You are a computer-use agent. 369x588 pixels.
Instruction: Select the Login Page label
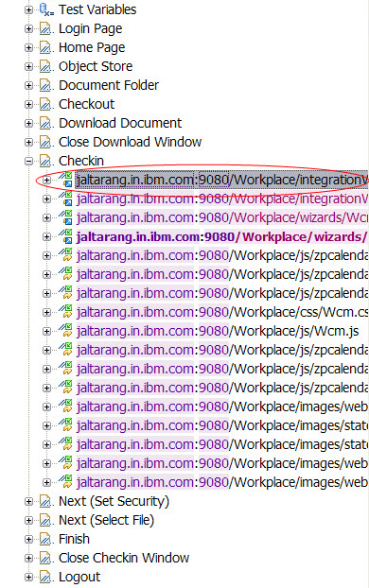tap(91, 28)
